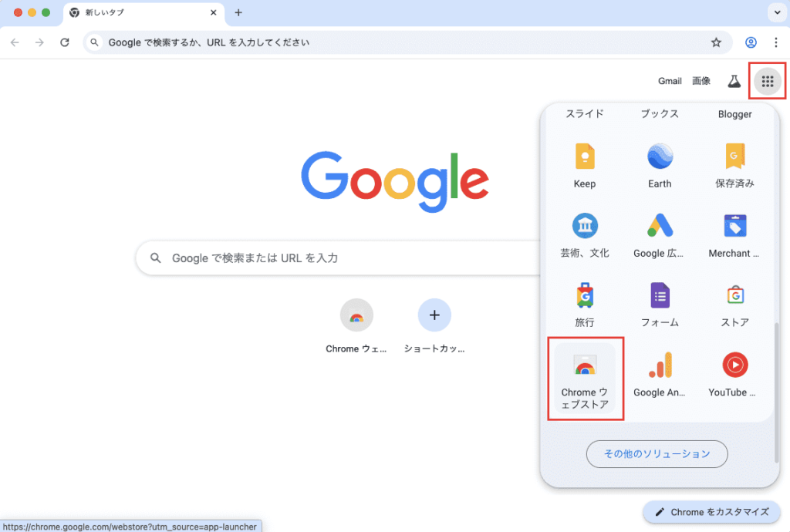Open the Google apps grid launcher
The height and width of the screenshot is (532, 790).
click(x=768, y=81)
